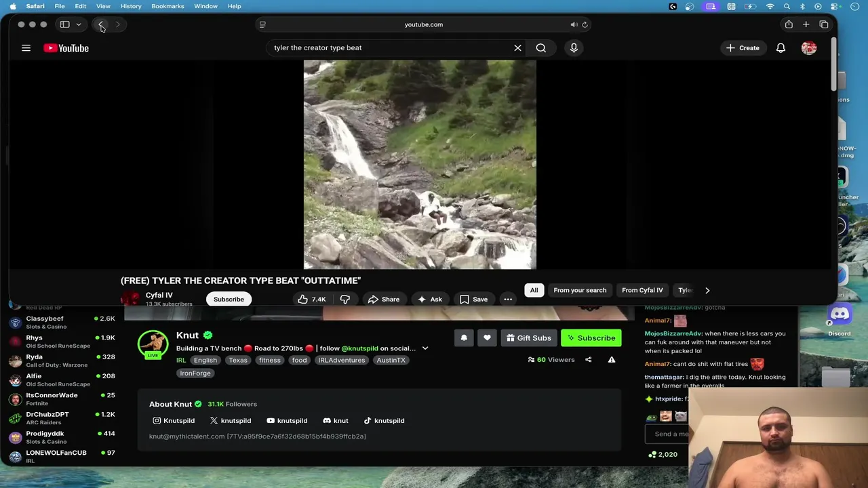This screenshot has width=868, height=488.
Task: Subscribe to Cyfal IV channel
Action: 229,299
